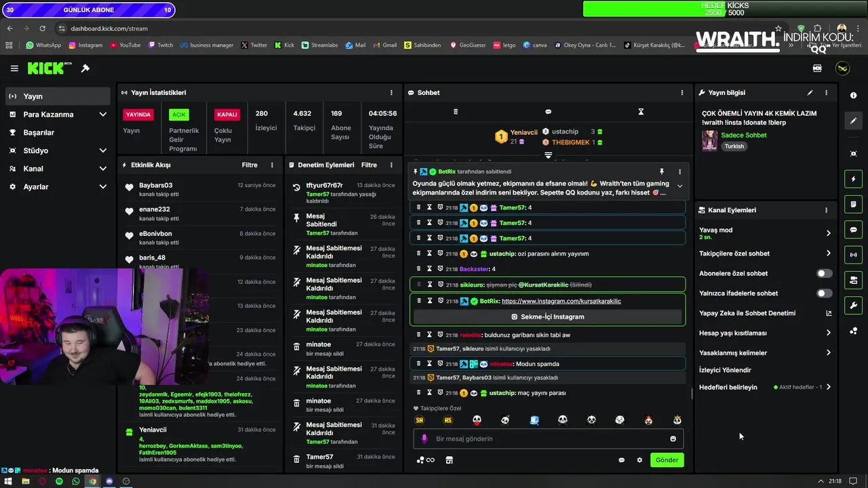868x488 pixels.
Task: Open the instagram.com/kursatkarakilic link
Action: [x=561, y=301]
